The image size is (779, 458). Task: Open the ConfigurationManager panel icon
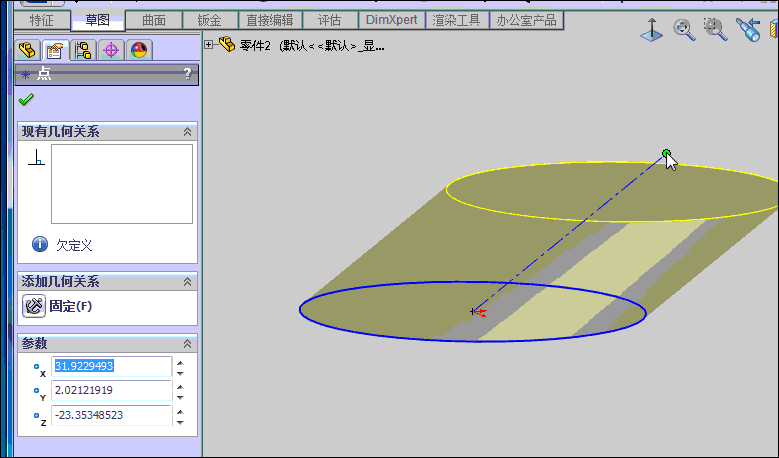point(83,50)
